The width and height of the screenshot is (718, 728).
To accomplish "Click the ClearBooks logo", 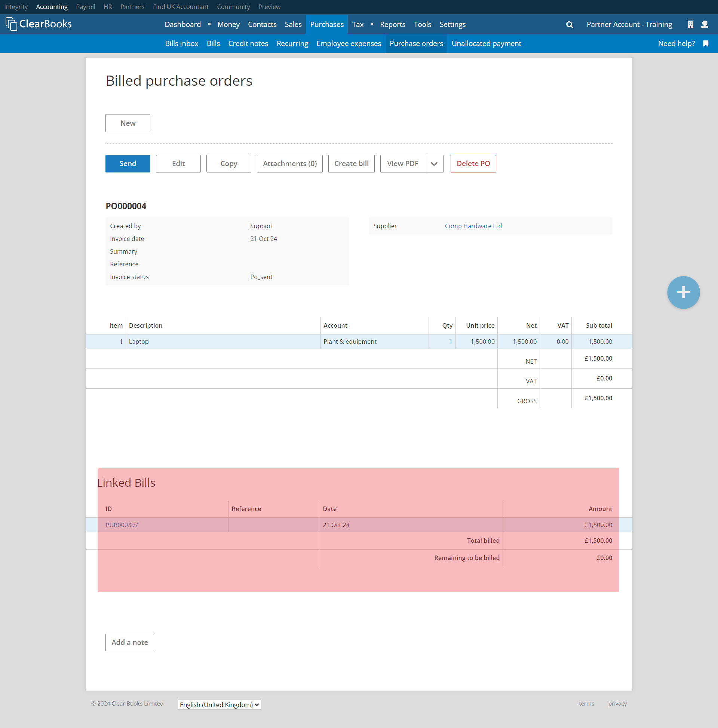I will pyautogui.click(x=39, y=24).
